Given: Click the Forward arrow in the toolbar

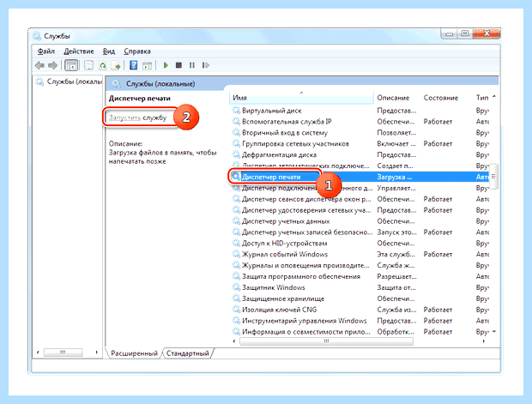Looking at the screenshot, I should point(52,65).
